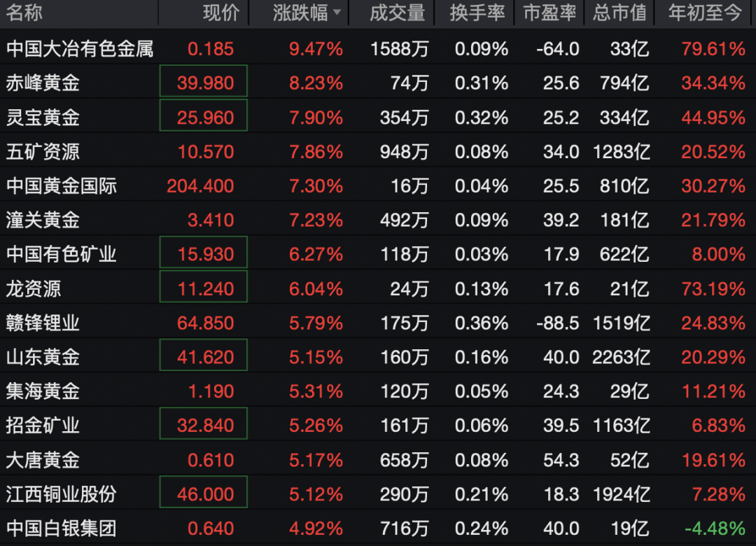Screen dimensions: 756x546
Task: Sort by 成交量 column header
Action: [397, 13]
